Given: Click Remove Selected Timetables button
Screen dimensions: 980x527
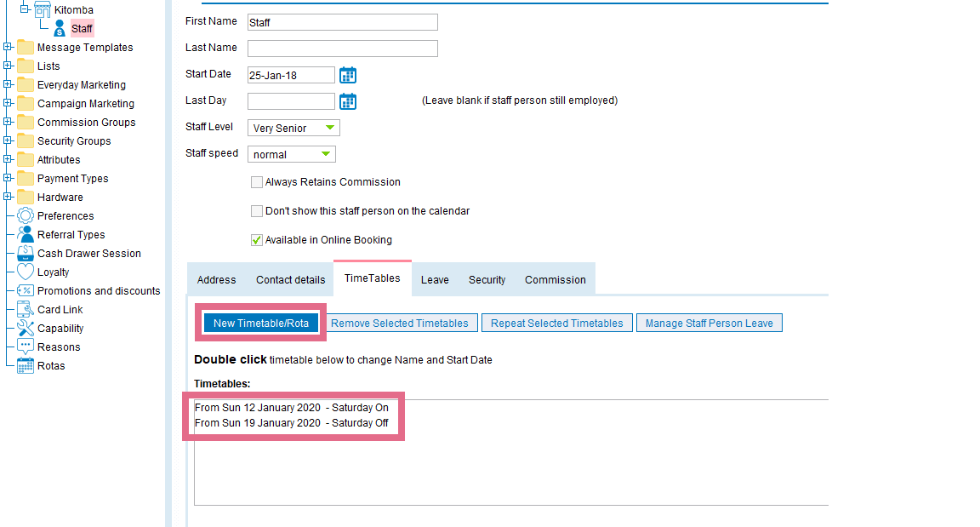Looking at the screenshot, I should 400,324.
